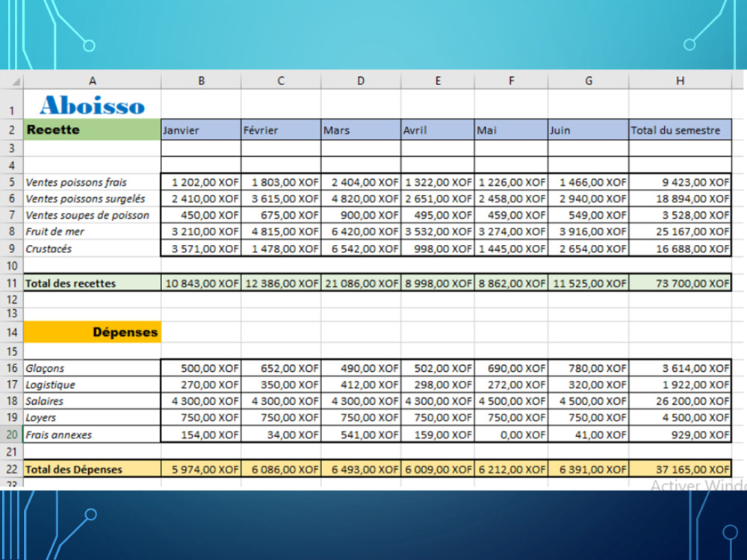The height and width of the screenshot is (560, 747).
Task: Click the Janvier header cell
Action: (x=201, y=130)
